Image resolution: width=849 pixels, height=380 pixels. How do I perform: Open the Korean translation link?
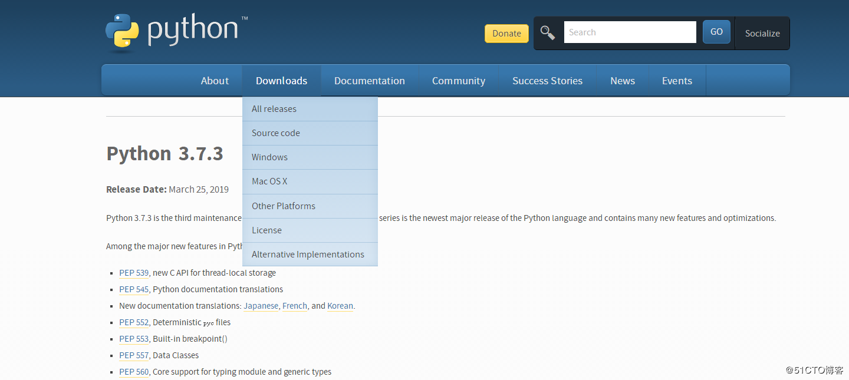click(x=340, y=306)
